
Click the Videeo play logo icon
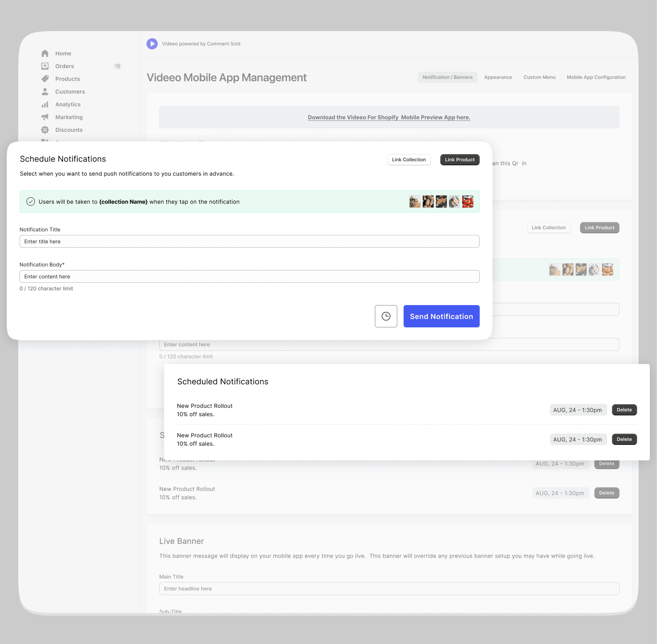coord(152,44)
